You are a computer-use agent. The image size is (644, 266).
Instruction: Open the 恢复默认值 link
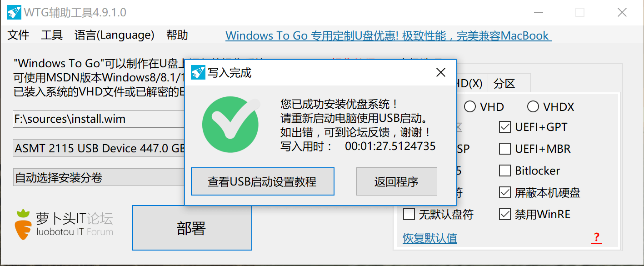pos(430,238)
